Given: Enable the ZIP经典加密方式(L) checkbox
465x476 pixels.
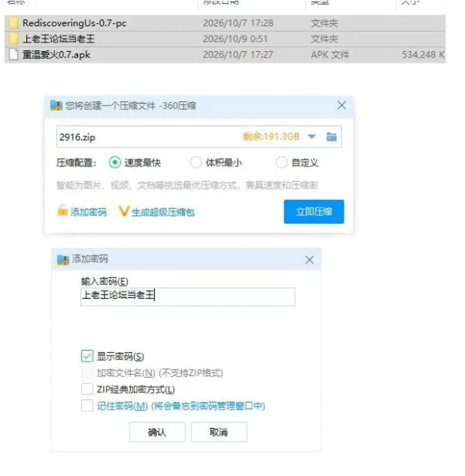Looking at the screenshot, I should click(x=87, y=389).
